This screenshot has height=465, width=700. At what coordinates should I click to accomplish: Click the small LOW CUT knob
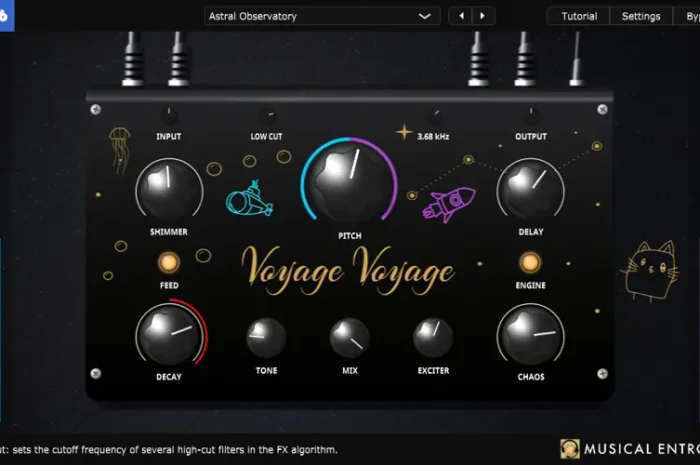(x=267, y=116)
